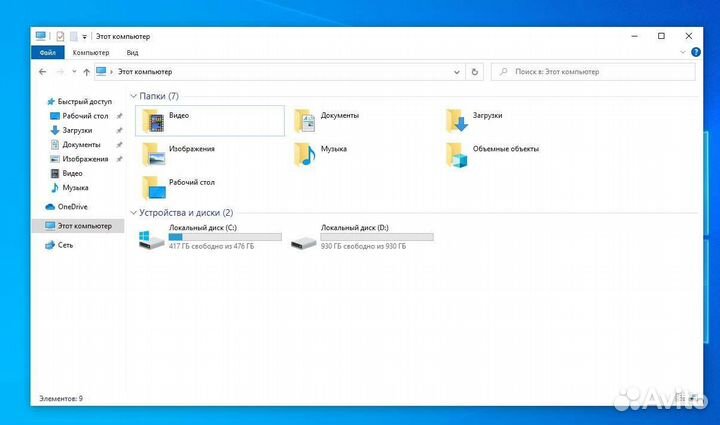
Task: Select Сеть in the navigation pane
Action: click(x=65, y=244)
